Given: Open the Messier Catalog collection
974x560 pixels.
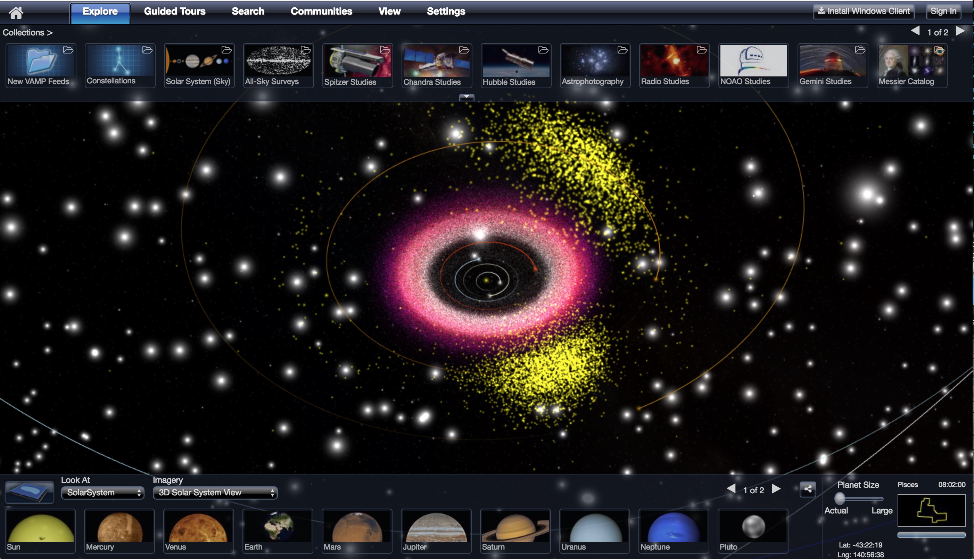Looking at the screenshot, I should point(912,65).
